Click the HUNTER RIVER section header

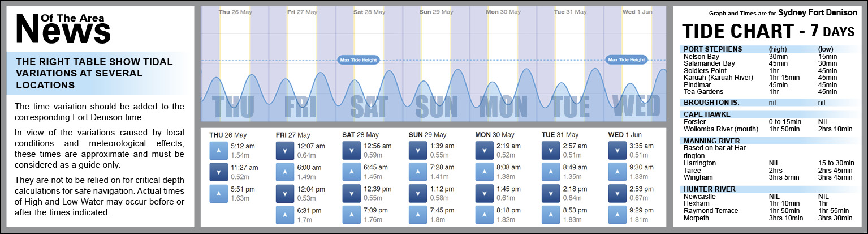[x=709, y=189]
